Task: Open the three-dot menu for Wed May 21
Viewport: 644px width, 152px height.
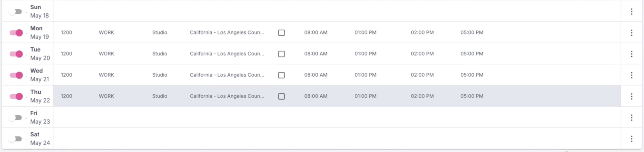Action: coord(631,75)
